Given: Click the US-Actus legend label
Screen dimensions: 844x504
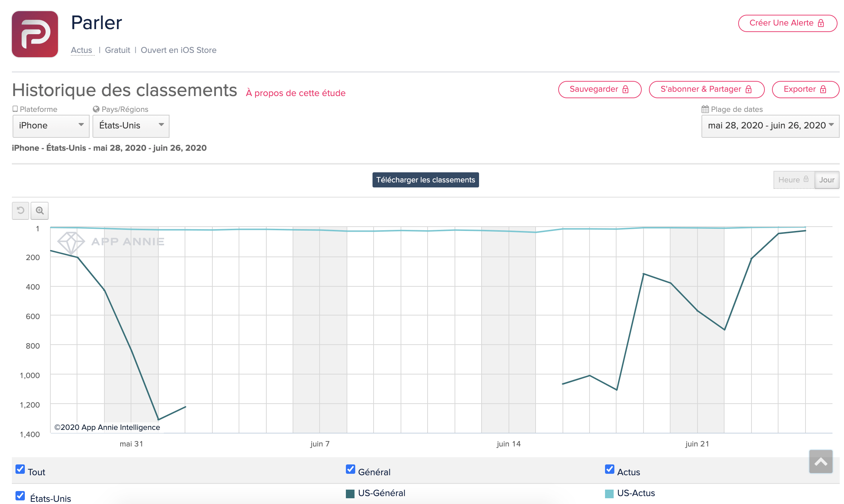Looking at the screenshot, I should (636, 493).
